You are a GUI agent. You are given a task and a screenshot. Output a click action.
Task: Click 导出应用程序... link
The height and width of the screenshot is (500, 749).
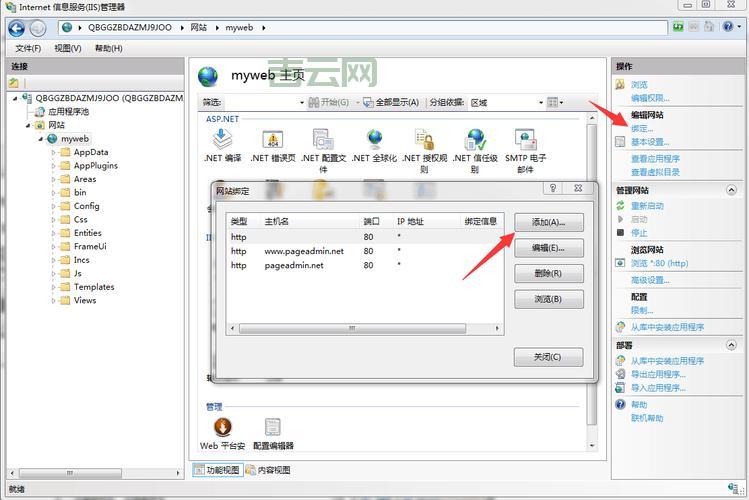pos(658,374)
